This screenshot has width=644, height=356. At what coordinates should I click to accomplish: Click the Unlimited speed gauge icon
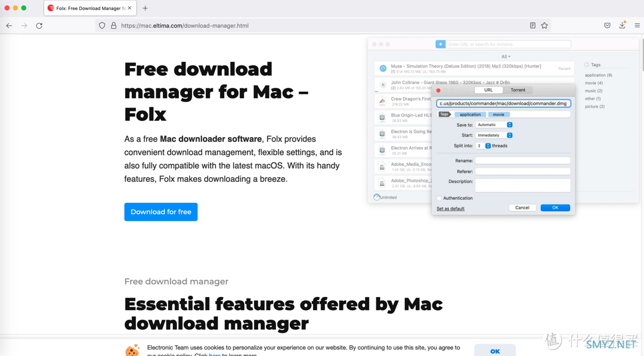click(377, 197)
